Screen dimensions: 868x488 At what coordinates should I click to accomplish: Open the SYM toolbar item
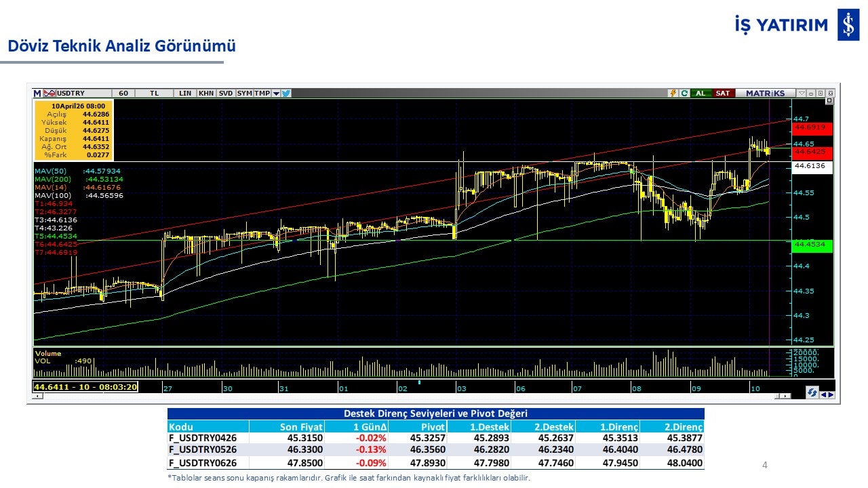pos(244,94)
